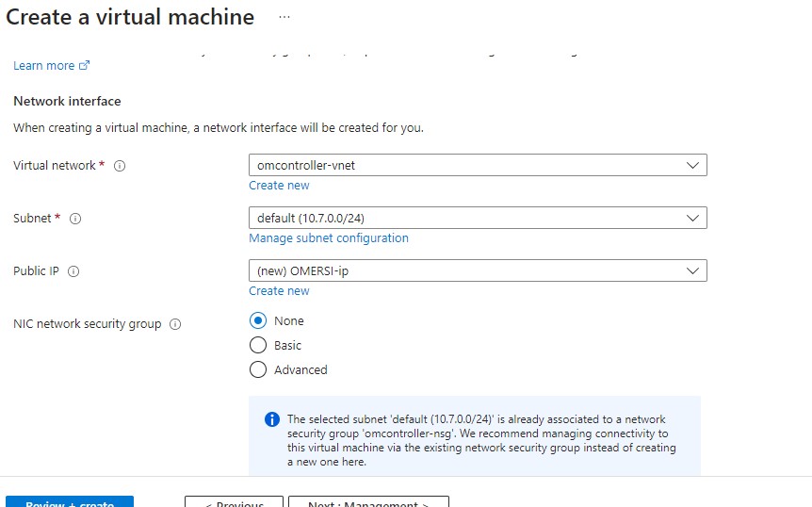Click the blue info icon in the notice
Screen dimensions: 812x507
click(x=272, y=419)
